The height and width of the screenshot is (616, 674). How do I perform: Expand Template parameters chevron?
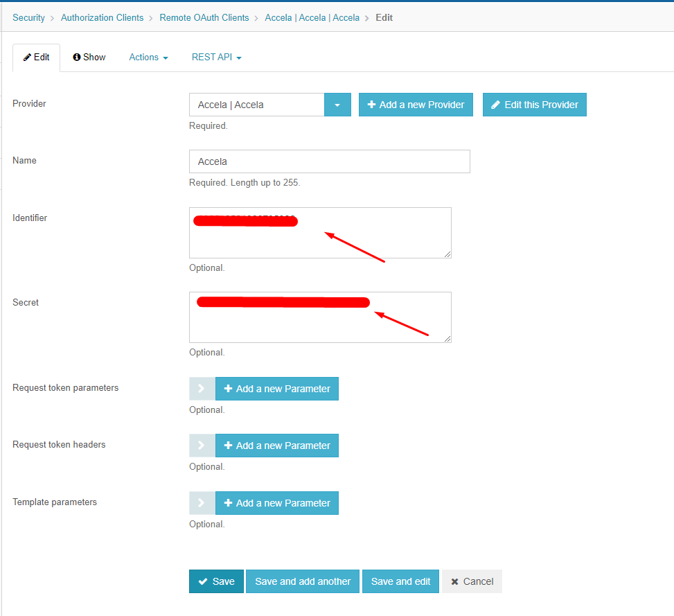[202, 503]
